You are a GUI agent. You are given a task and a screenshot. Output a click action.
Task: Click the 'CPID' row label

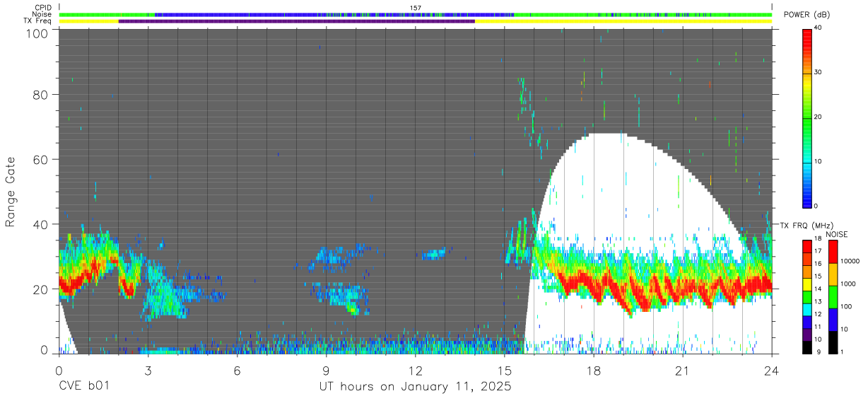[43, 7]
